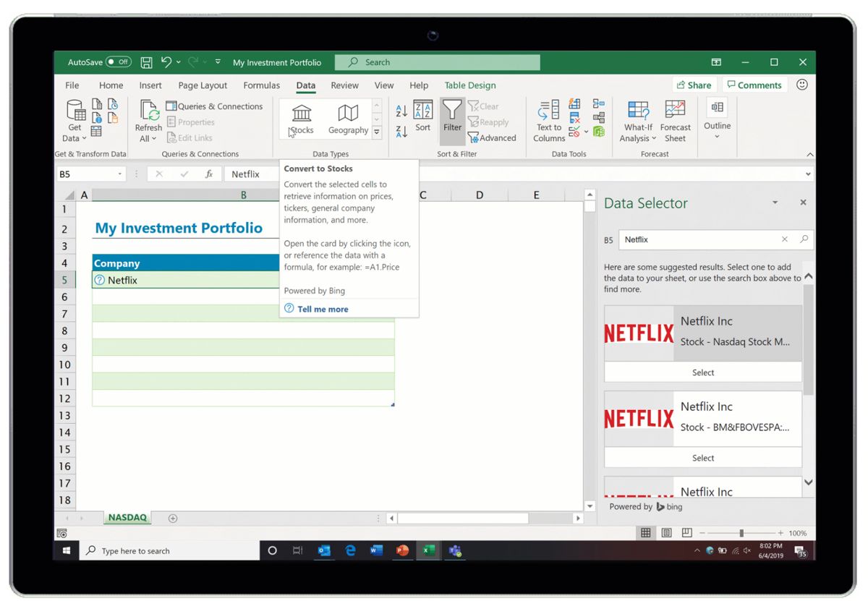Switch to Page Layout view in status bar
The image size is (868, 601).
[666, 533]
